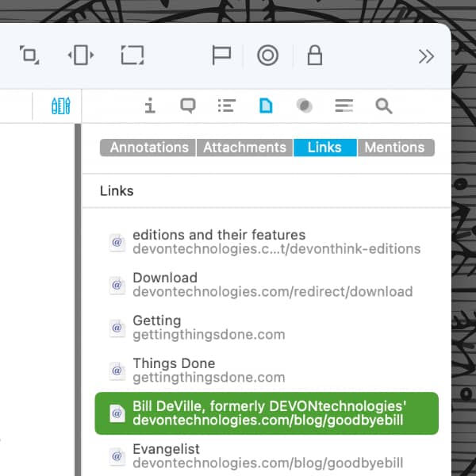Select the Document inspector page icon

coord(266,106)
